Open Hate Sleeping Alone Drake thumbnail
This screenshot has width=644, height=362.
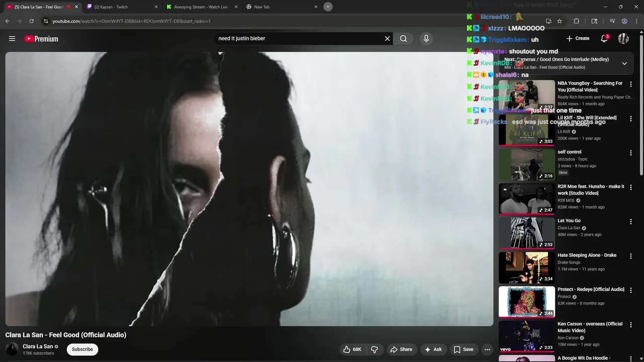click(527, 267)
